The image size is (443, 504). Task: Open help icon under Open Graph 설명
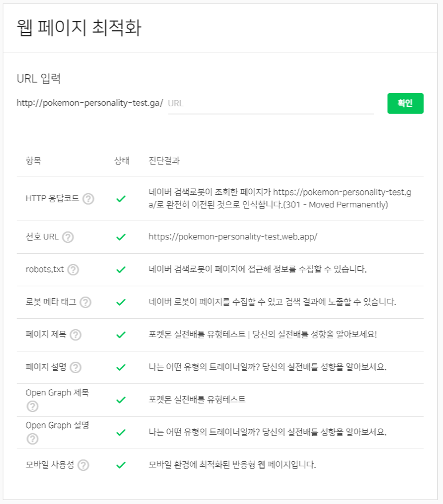pyautogui.click(x=33, y=439)
